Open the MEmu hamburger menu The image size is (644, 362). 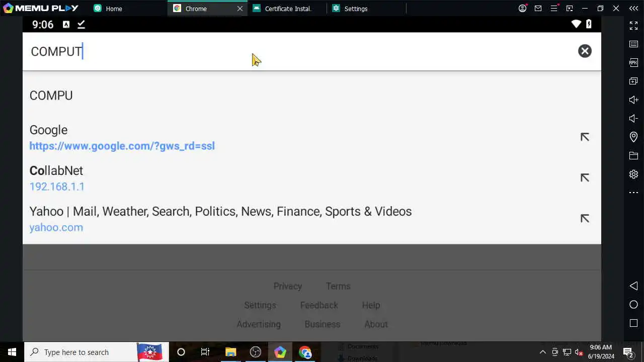(554, 8)
